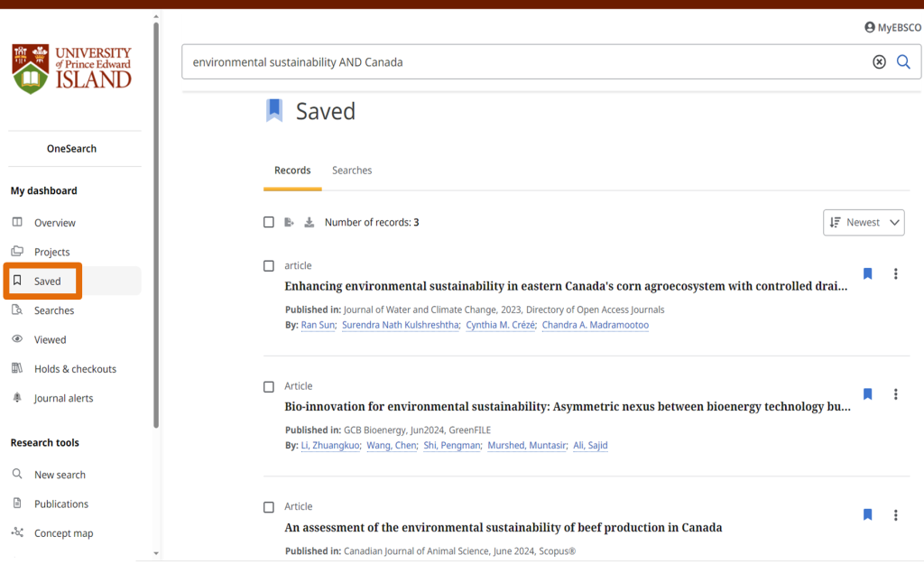Start the search with the magnifier icon

[x=903, y=61]
